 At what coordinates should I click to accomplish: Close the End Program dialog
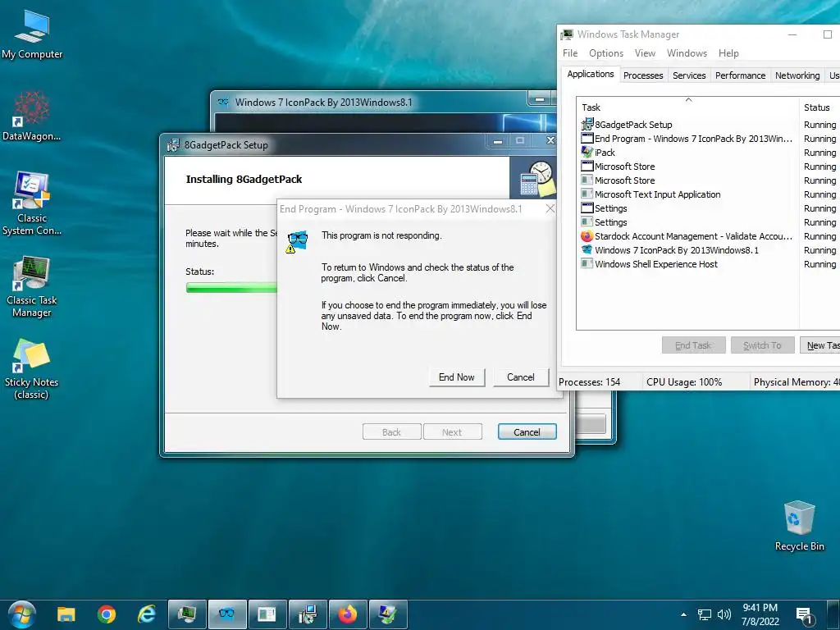tap(550, 208)
